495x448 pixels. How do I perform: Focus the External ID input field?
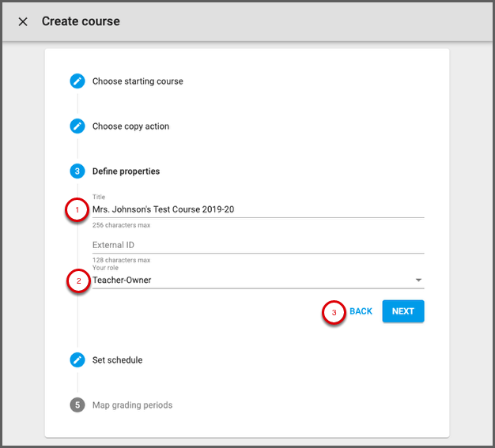coord(258,245)
